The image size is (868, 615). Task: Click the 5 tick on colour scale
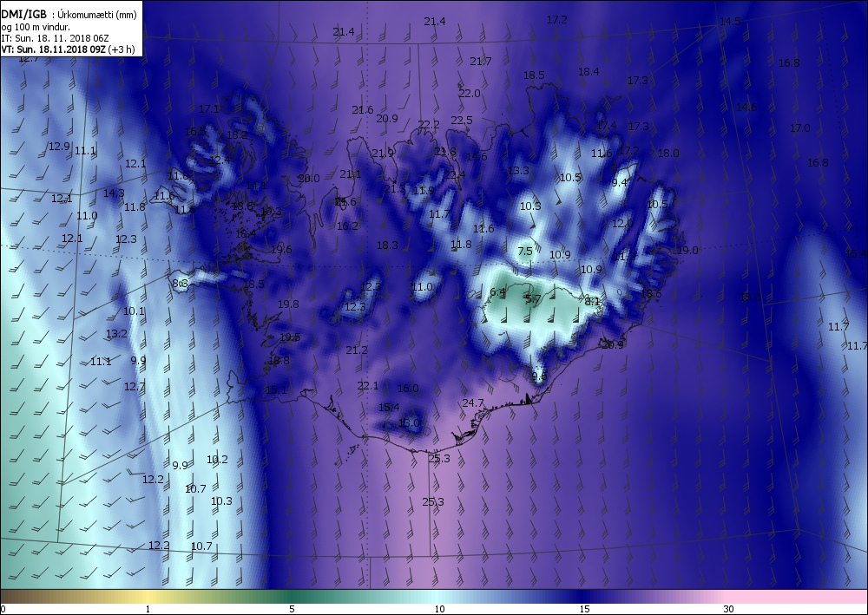click(292, 609)
